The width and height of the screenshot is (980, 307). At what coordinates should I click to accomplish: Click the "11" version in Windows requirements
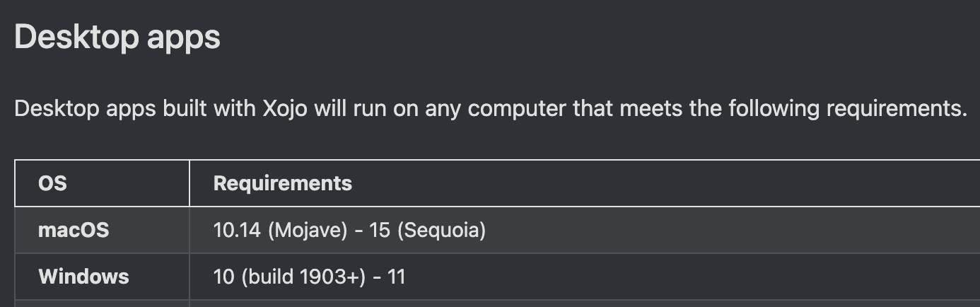(x=397, y=277)
